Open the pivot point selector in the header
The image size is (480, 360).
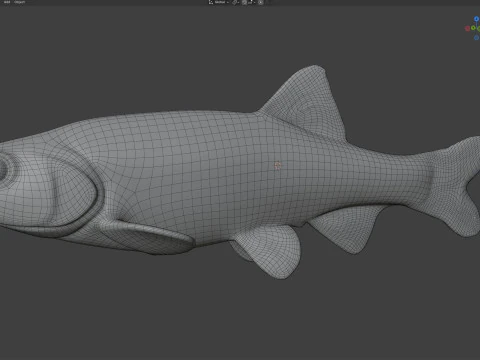pos(235,2)
